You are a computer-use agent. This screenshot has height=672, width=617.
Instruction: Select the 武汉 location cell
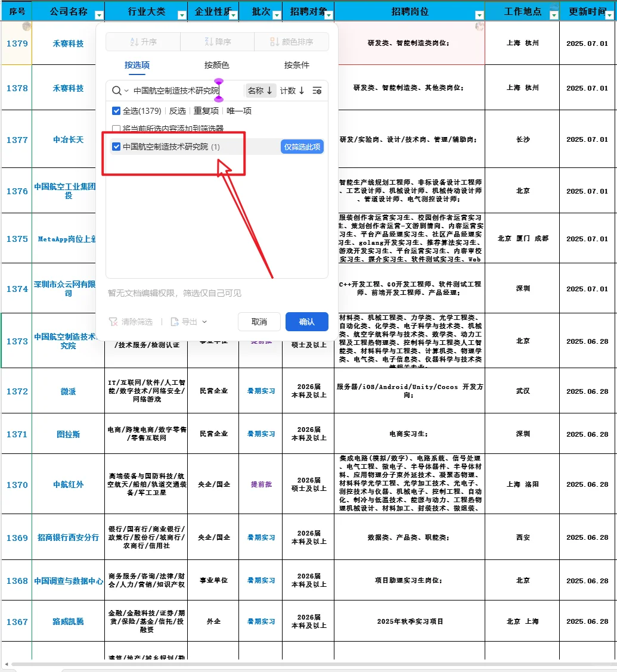click(x=522, y=391)
